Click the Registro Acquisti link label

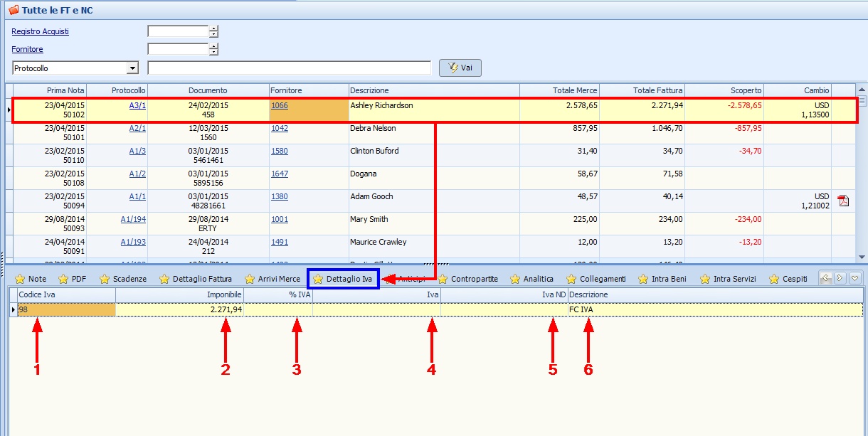point(41,31)
